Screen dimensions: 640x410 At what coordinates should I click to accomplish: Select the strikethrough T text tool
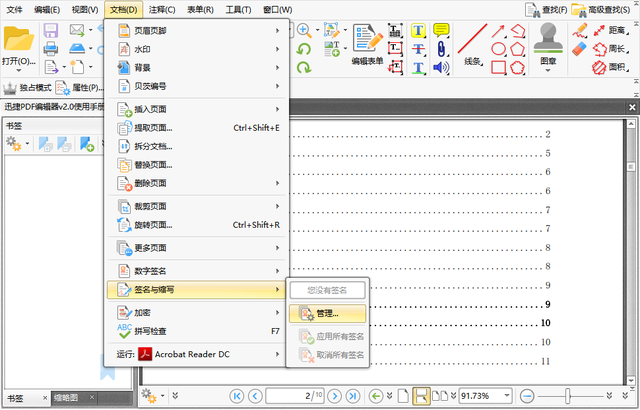click(x=418, y=49)
